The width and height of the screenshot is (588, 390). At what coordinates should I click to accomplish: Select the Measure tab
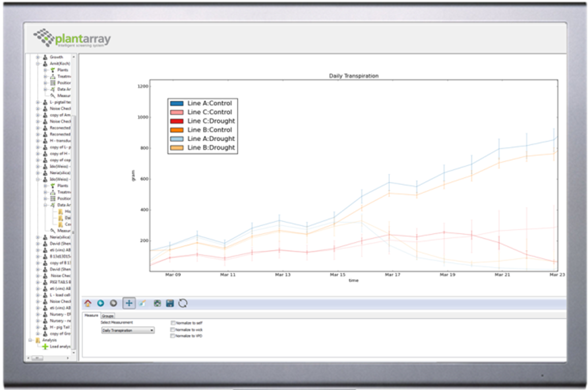pyautogui.click(x=91, y=316)
